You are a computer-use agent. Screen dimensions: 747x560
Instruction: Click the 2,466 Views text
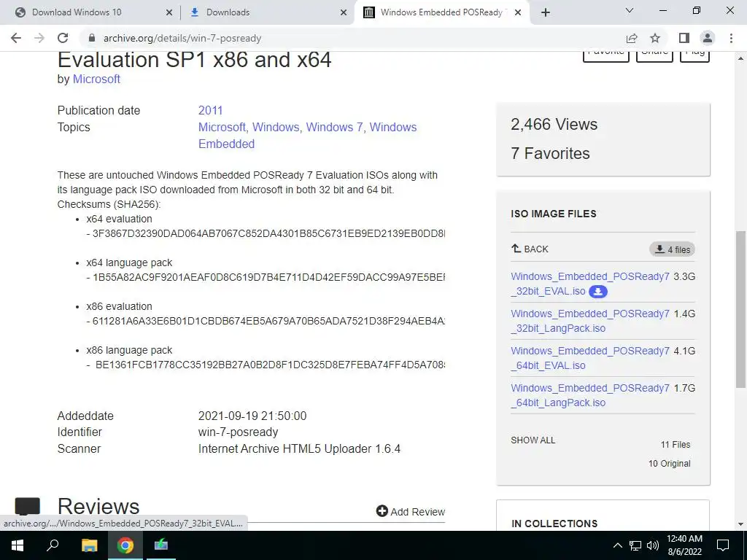point(554,124)
